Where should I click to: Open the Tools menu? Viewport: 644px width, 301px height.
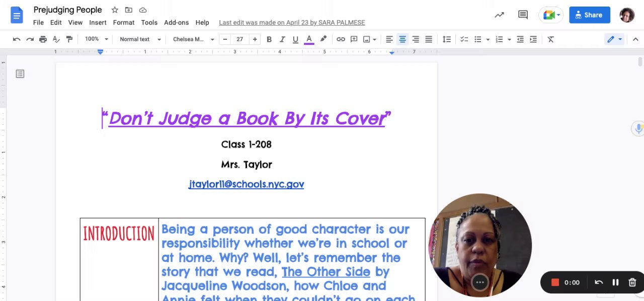(x=149, y=23)
